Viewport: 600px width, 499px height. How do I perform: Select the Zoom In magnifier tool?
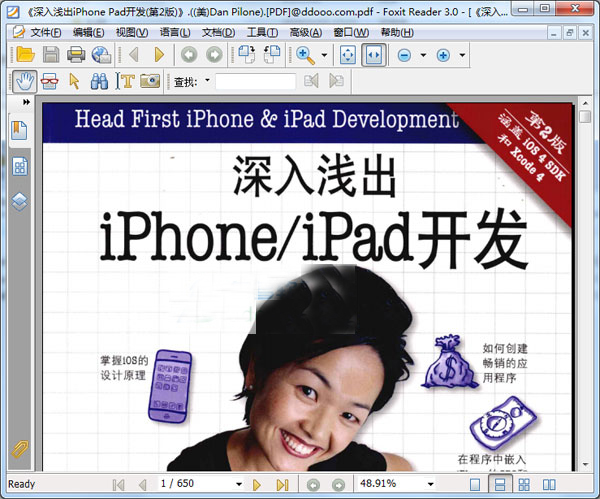click(x=305, y=55)
